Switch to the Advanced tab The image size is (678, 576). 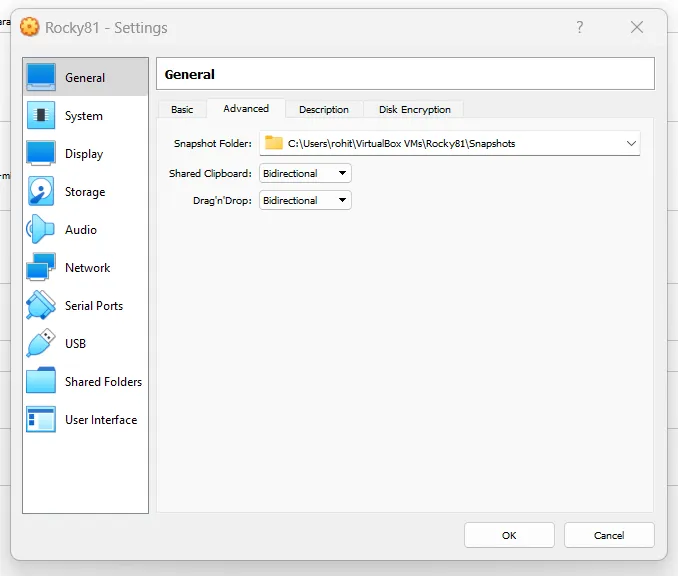tap(246, 109)
